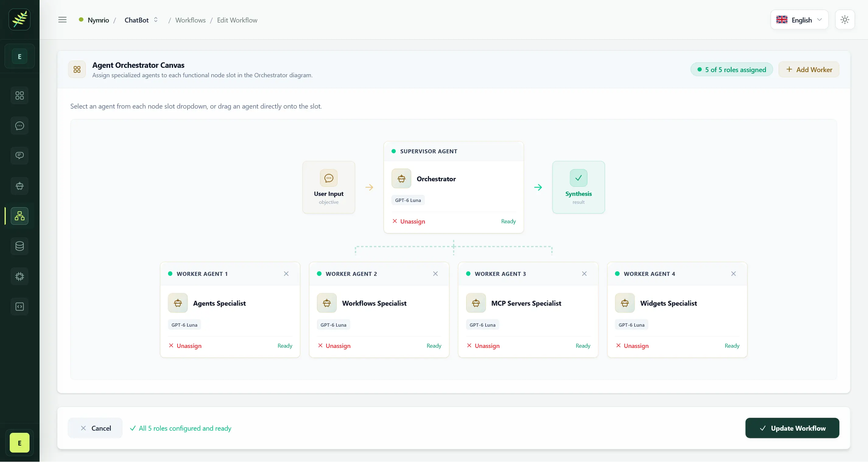The height and width of the screenshot is (462, 868).
Task: Cancel the workflow edit
Action: click(95, 429)
